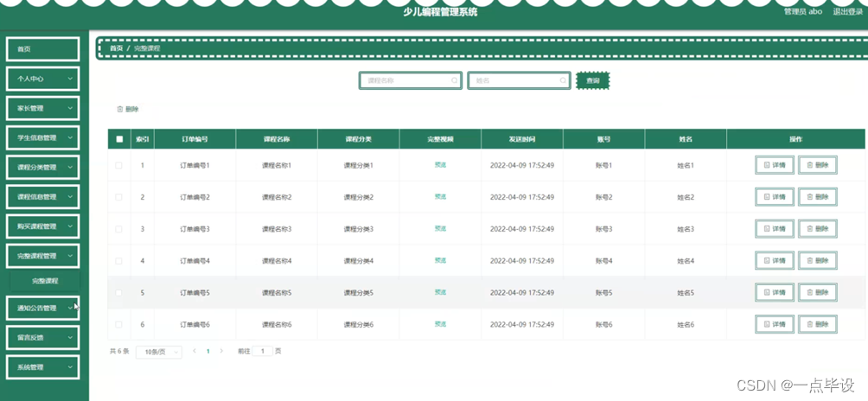Expand the 学生信息管理 sidebar menu

(x=42, y=137)
